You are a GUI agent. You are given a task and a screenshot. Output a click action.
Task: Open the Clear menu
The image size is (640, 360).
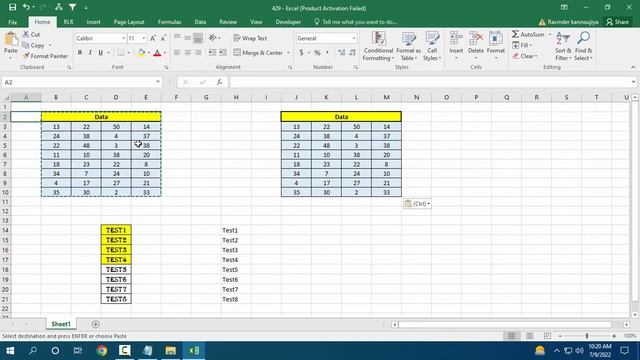point(526,56)
